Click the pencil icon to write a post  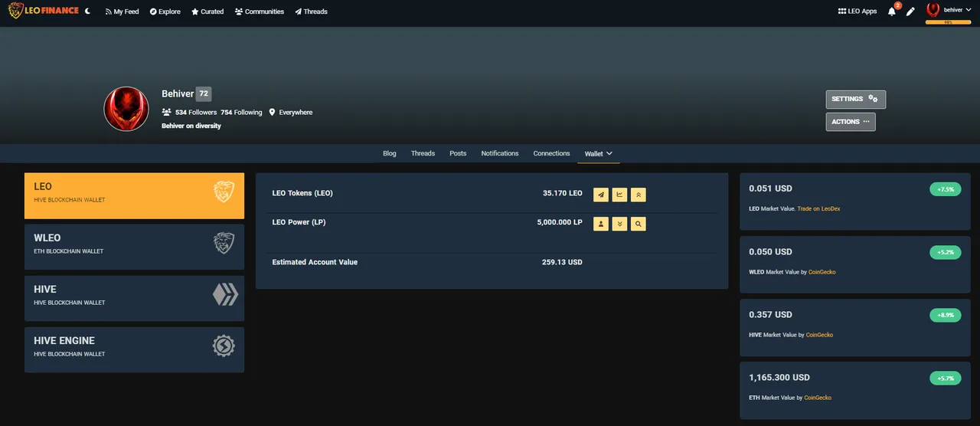(x=910, y=11)
